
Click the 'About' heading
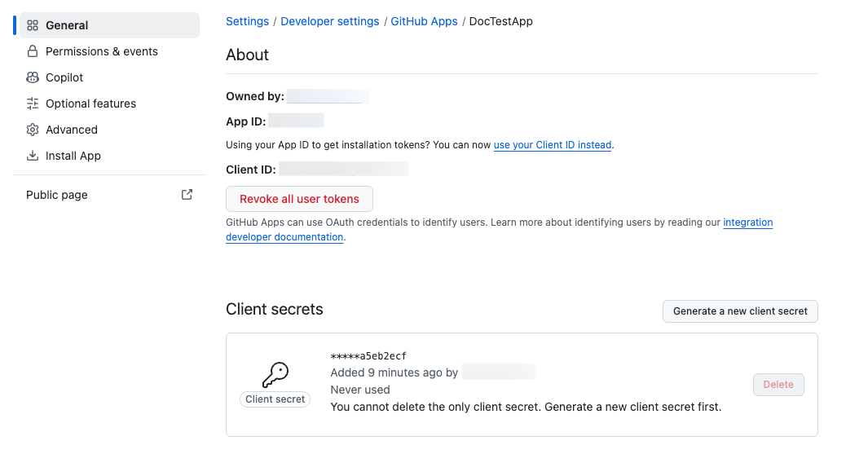tap(248, 55)
